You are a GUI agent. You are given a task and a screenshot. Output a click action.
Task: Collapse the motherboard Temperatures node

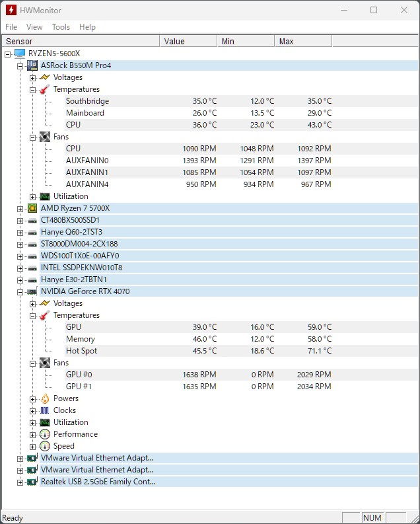click(32, 90)
